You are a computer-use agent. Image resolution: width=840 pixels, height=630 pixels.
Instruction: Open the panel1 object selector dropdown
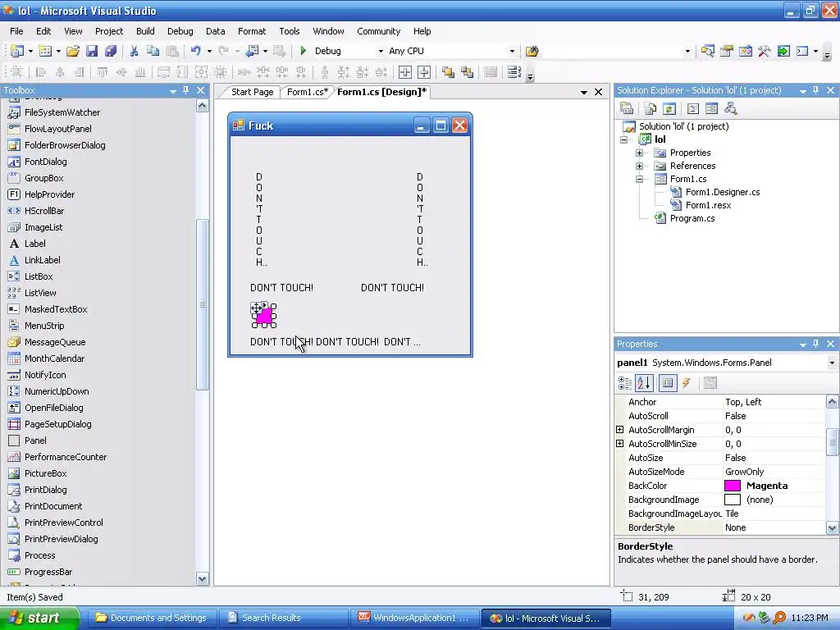pyautogui.click(x=832, y=363)
